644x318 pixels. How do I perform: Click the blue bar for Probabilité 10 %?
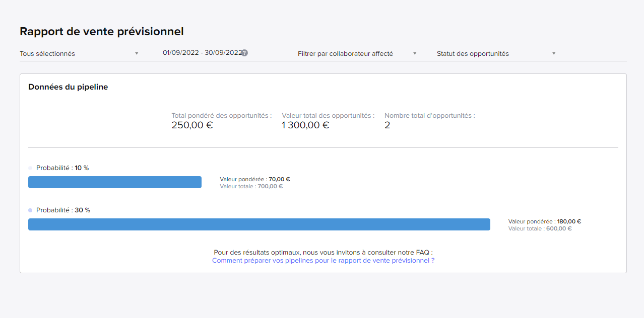(x=115, y=182)
